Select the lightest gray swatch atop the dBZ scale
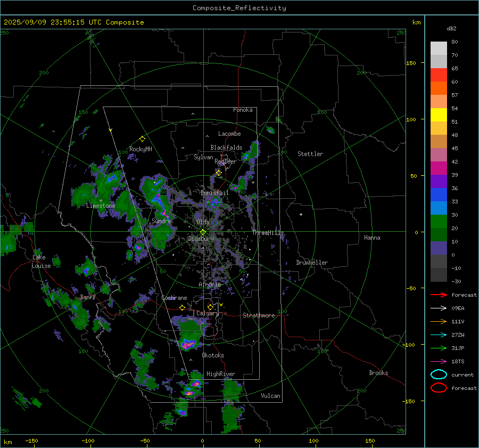The height and width of the screenshot is (448, 479). click(439, 48)
